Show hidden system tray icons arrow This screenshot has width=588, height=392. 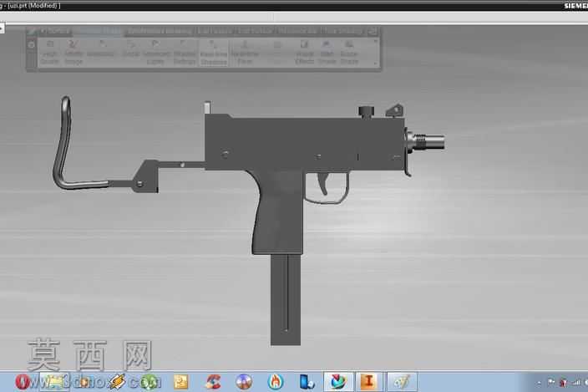coord(540,383)
